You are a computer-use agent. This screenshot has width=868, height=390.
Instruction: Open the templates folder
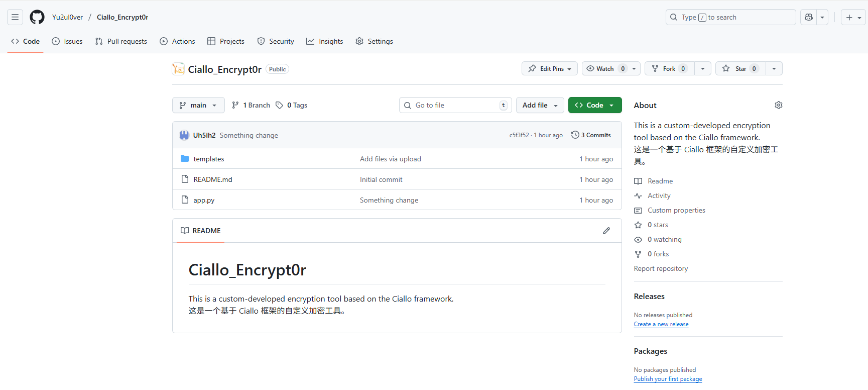209,159
